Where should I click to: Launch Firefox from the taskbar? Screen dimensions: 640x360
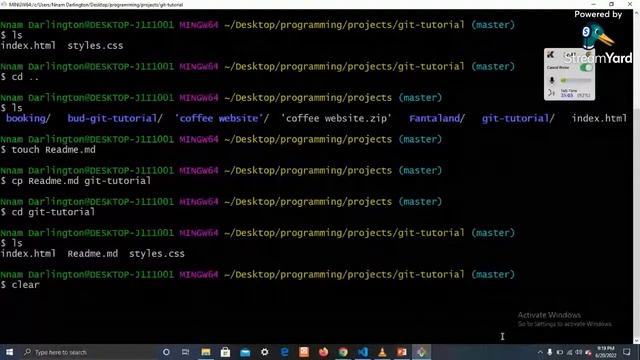point(323,352)
